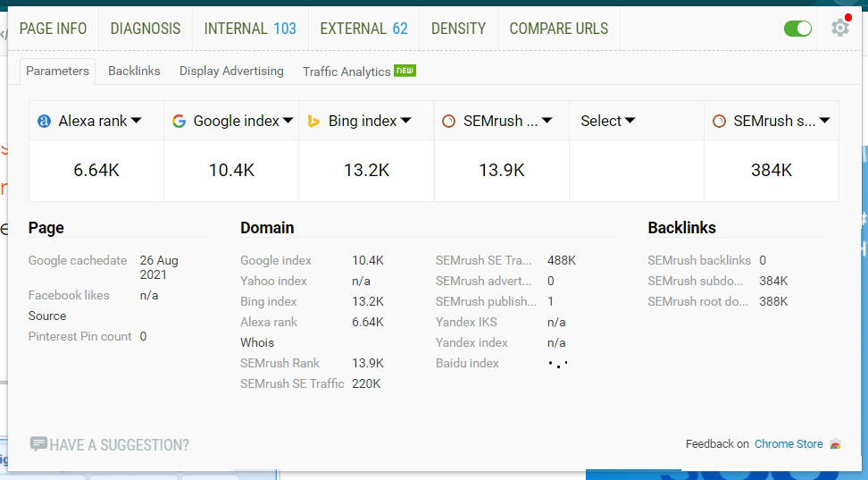
Task: Select the Display Advertising sub-tab
Action: tap(231, 71)
